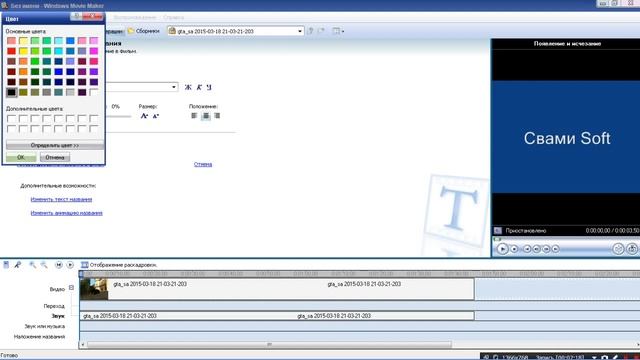
Task: Switch to storyboard view (Отображение раскадровки)
Action: click(119, 265)
